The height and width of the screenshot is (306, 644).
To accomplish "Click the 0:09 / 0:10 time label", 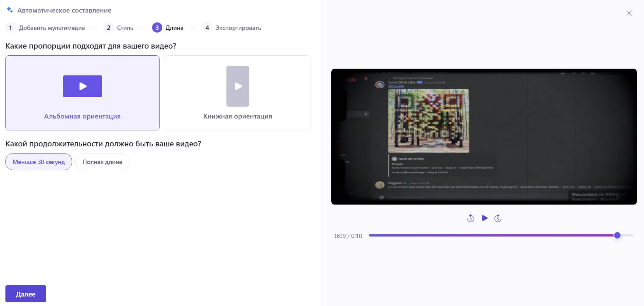I will (x=348, y=236).
